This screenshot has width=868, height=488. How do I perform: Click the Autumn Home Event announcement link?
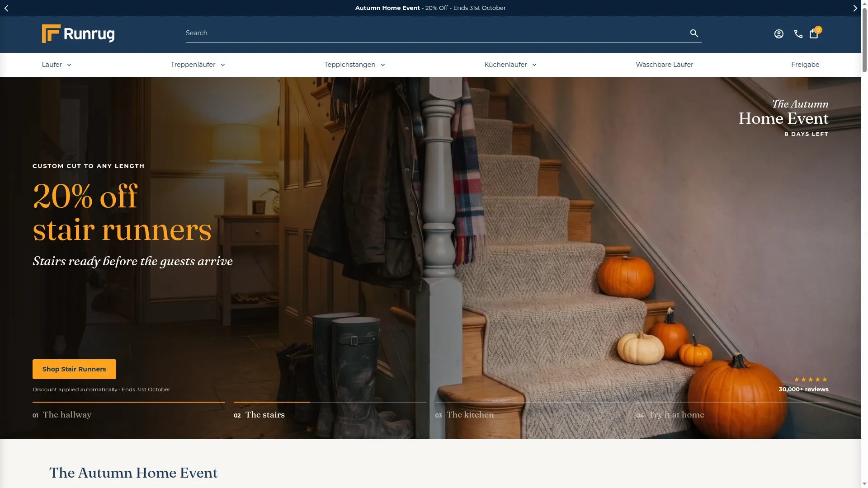[x=430, y=8]
